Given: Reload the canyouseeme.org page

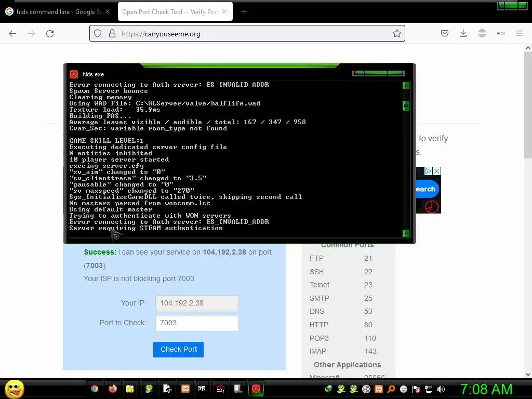Looking at the screenshot, I should pyautogui.click(x=50, y=34).
